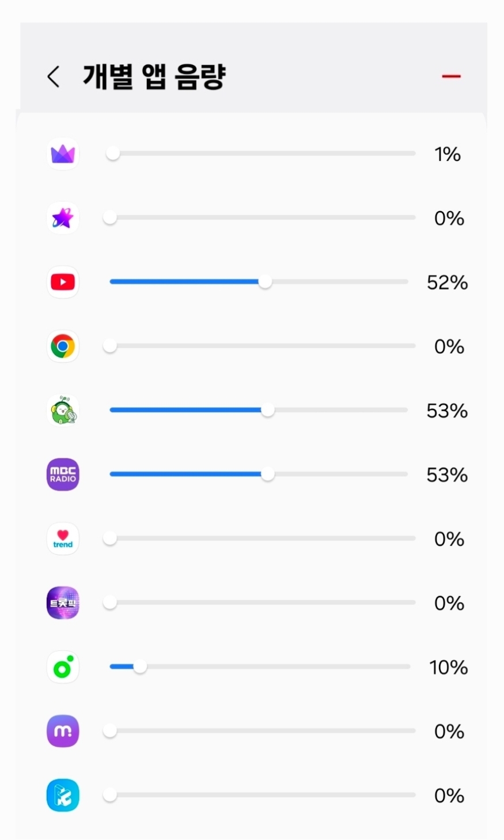Click the YouTube volume slider handle
The image size is (504, 840).
click(x=265, y=282)
